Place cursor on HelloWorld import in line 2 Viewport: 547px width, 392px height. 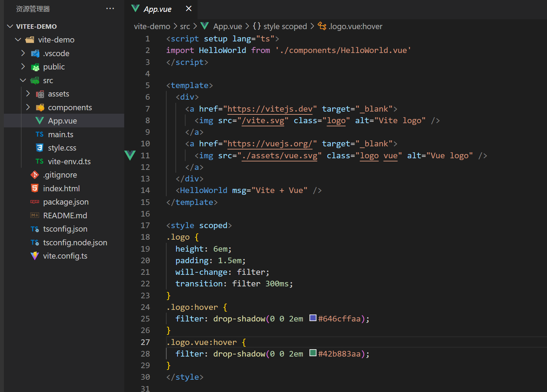tap(222, 50)
